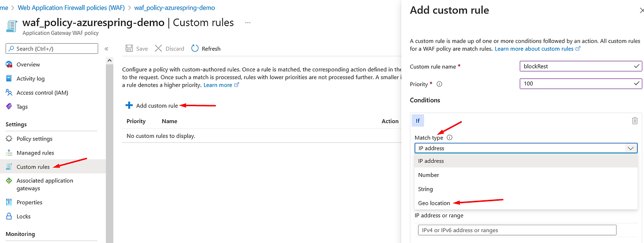Go to waf_policy-azurespring-demo breadcrumb

pos(175,8)
